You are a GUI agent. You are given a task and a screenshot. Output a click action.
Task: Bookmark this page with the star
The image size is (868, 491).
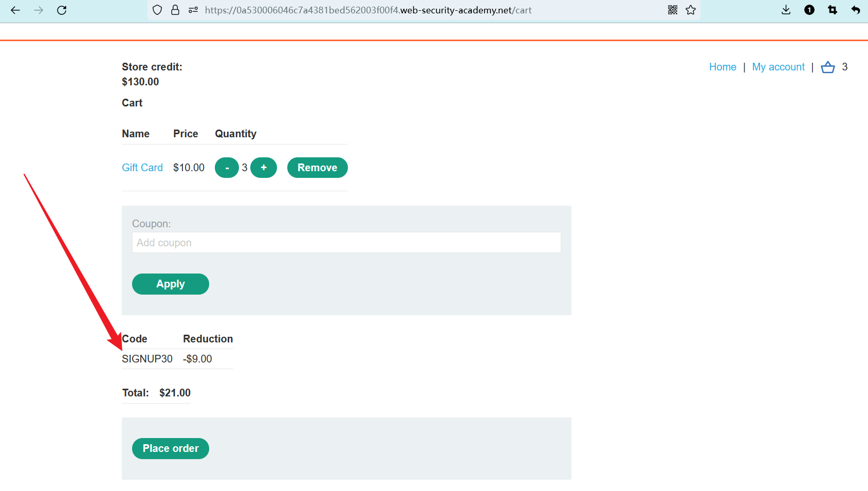691,10
